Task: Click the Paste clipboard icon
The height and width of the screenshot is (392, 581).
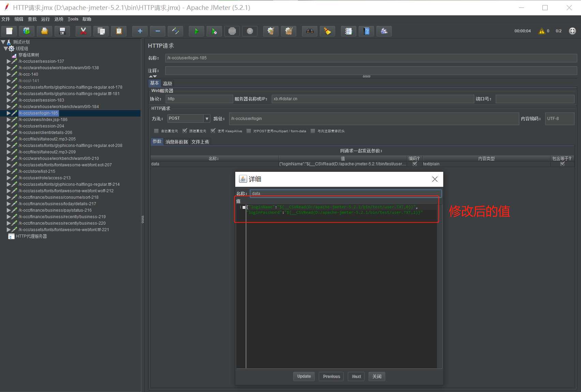Action: 119,31
